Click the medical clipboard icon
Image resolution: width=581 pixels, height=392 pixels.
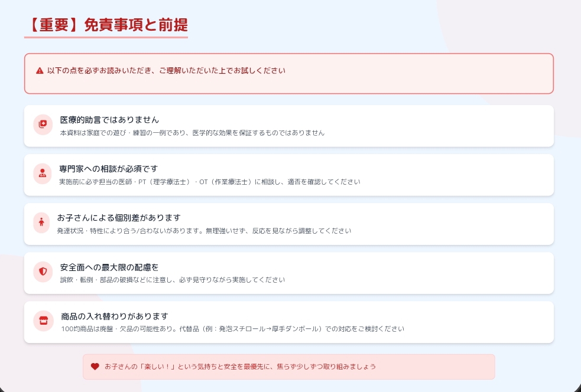tap(43, 124)
